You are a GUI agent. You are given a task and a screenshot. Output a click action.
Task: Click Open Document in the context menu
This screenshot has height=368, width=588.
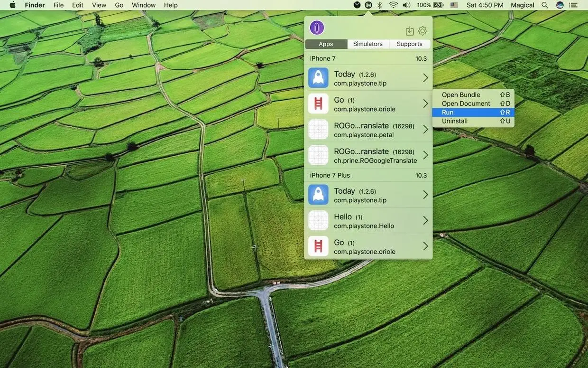point(466,103)
